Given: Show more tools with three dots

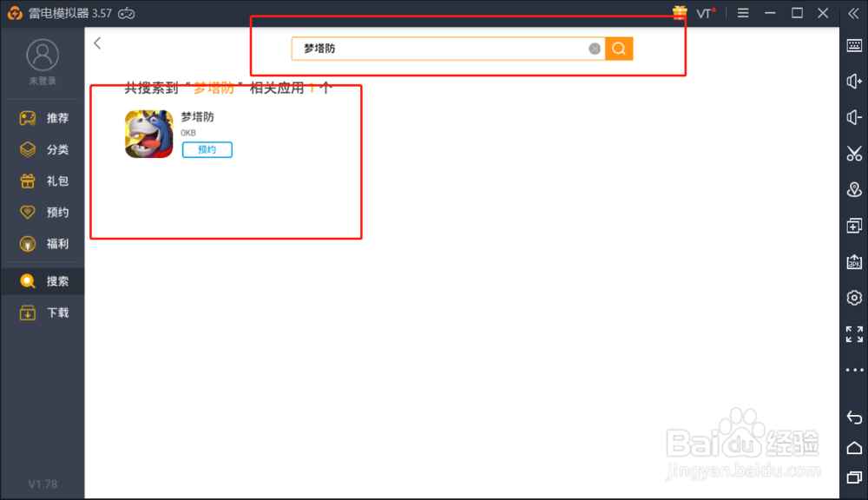Looking at the screenshot, I should point(854,370).
